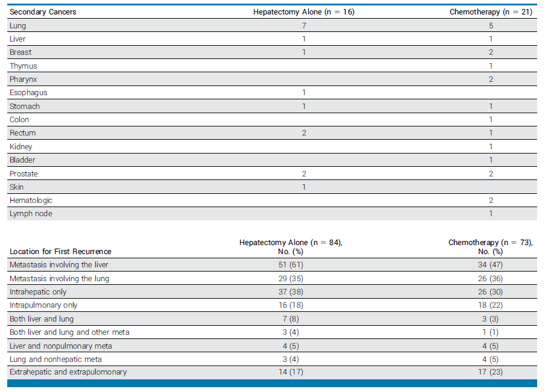548x392 pixels.
Task: Select the Esophagus row label
Action: point(28,93)
